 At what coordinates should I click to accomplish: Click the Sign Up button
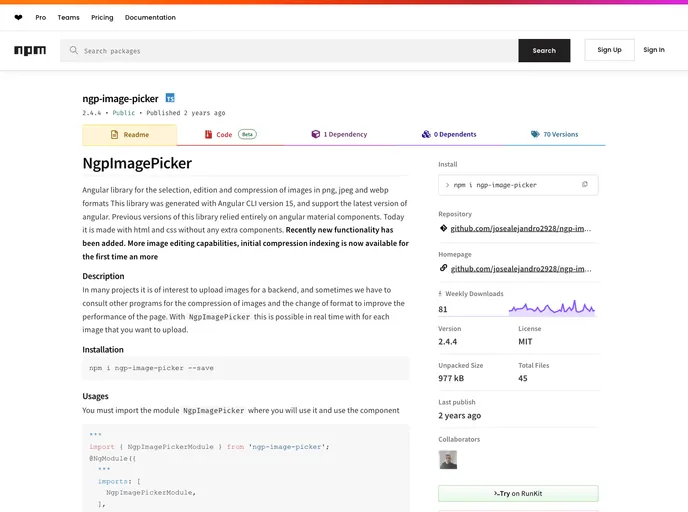click(x=609, y=50)
